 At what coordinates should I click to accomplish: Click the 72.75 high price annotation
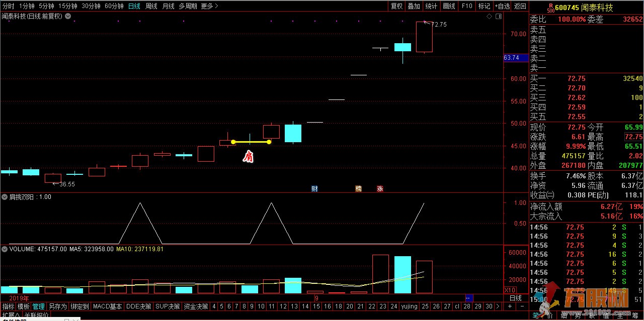(439, 24)
